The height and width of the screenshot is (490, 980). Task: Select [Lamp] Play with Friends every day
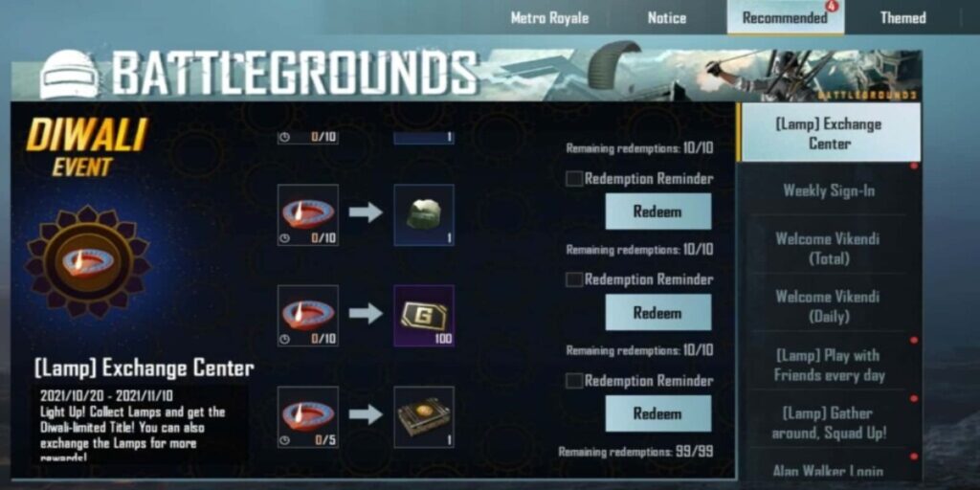(x=829, y=365)
